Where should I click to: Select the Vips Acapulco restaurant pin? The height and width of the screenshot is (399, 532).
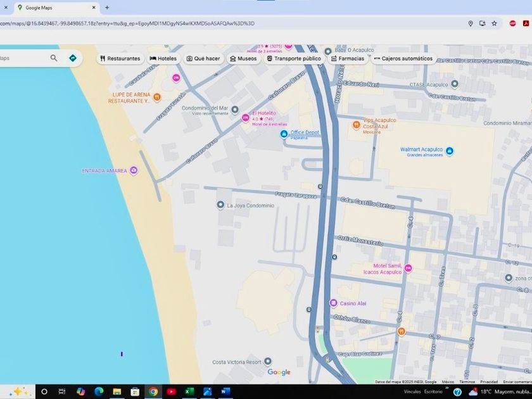click(x=357, y=124)
